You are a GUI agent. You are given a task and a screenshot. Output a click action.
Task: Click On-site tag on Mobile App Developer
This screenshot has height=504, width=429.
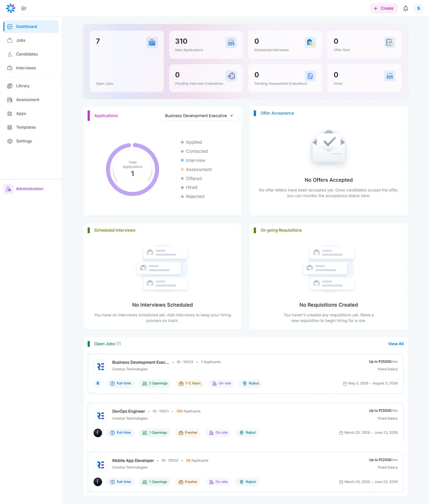coord(218,482)
